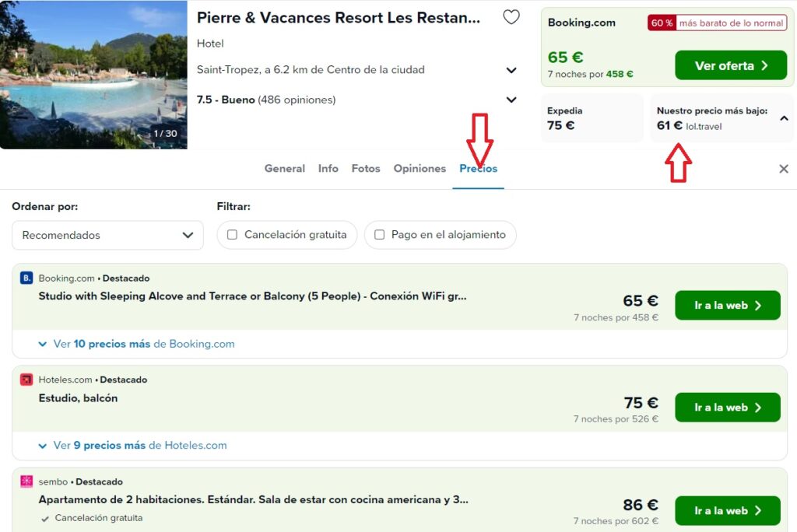Switch to the Info tab
797x532 pixels.
[328, 169]
